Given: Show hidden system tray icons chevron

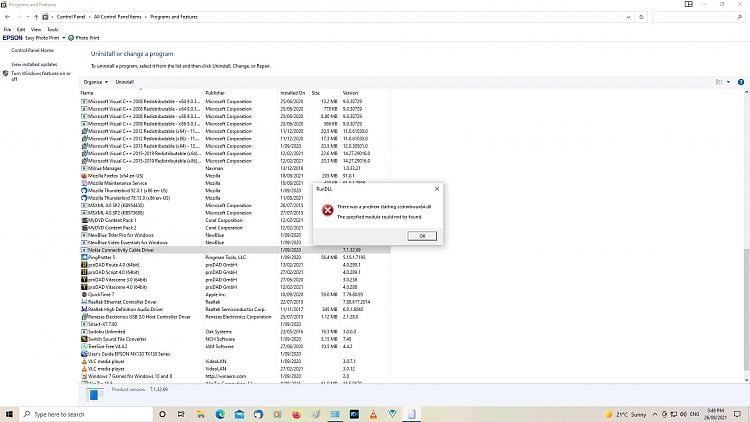Looking at the screenshot, I should (655, 414).
